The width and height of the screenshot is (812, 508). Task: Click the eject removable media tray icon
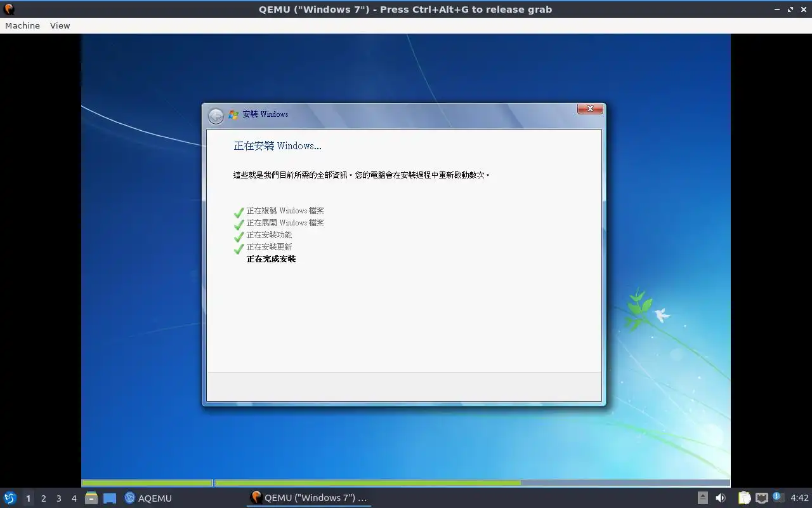pos(702,498)
